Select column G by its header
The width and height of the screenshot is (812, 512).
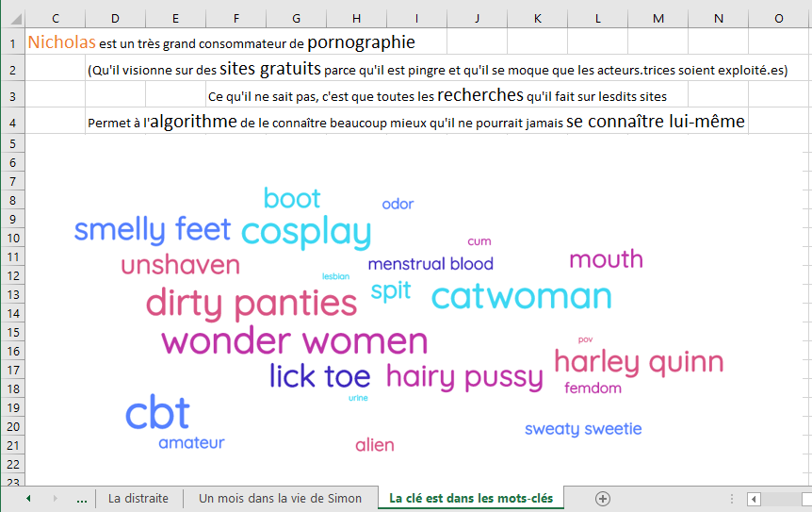[296, 18]
